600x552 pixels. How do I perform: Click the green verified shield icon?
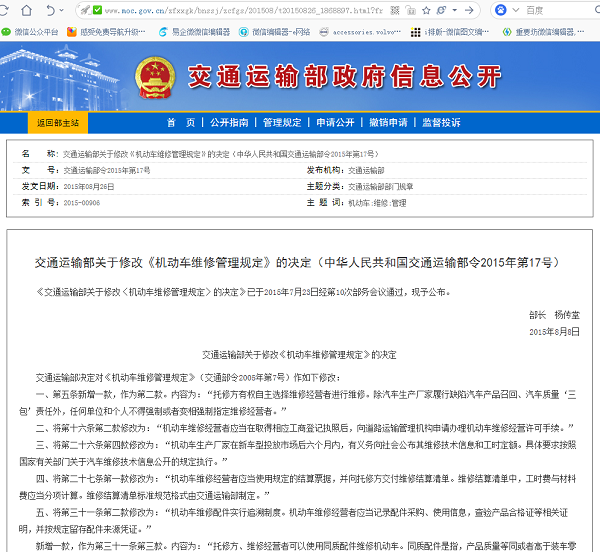coord(97,10)
